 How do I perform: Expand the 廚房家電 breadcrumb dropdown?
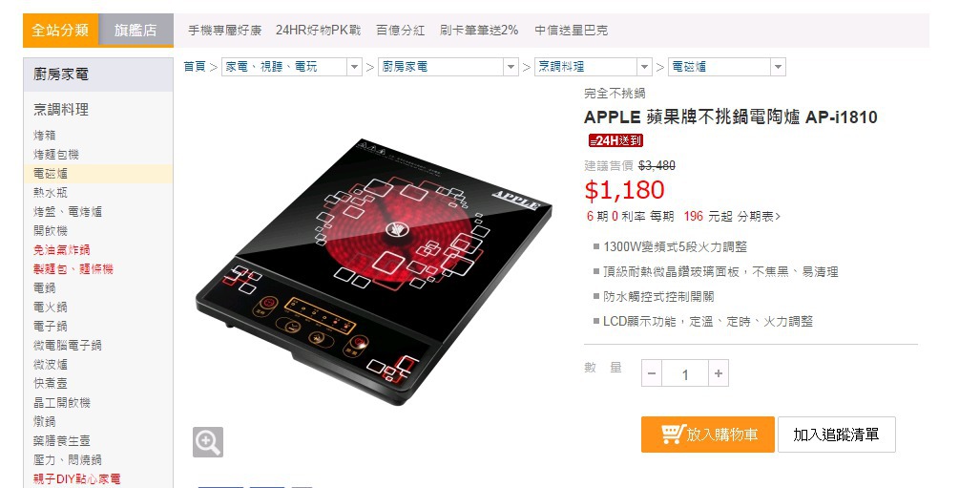(511, 67)
